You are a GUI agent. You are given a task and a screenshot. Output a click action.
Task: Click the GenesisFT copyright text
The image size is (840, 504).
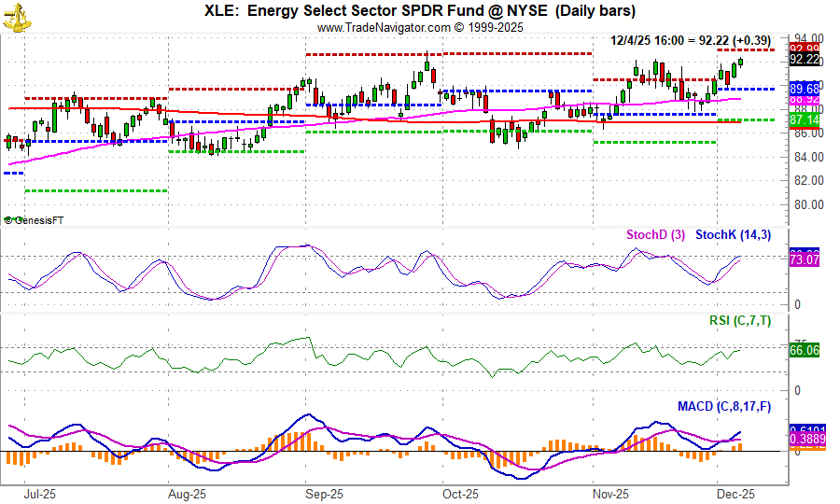[35, 220]
